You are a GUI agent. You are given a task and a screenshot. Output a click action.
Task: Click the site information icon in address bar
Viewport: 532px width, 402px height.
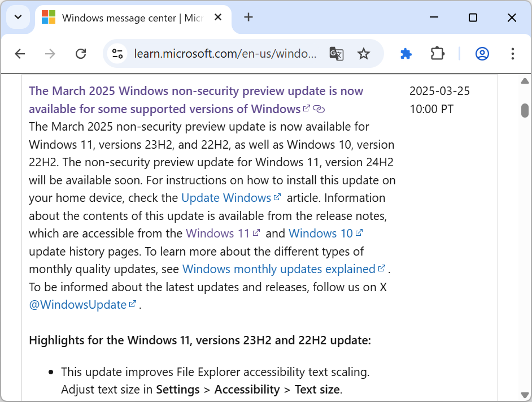pyautogui.click(x=117, y=54)
